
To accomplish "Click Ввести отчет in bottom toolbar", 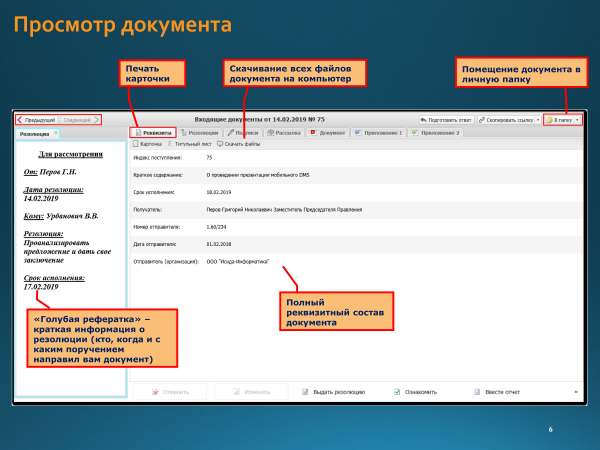I will click(499, 392).
